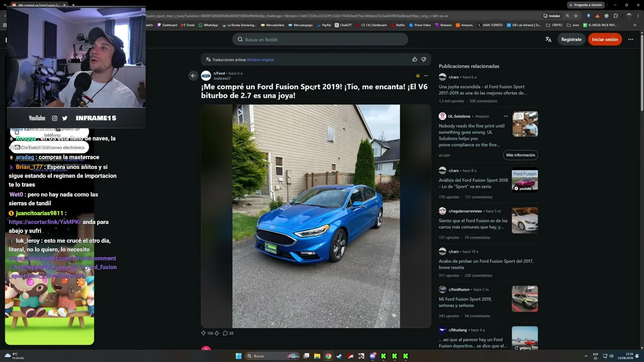Open the 'Una joyita escondida' related post
644x362 pixels.
click(483, 89)
